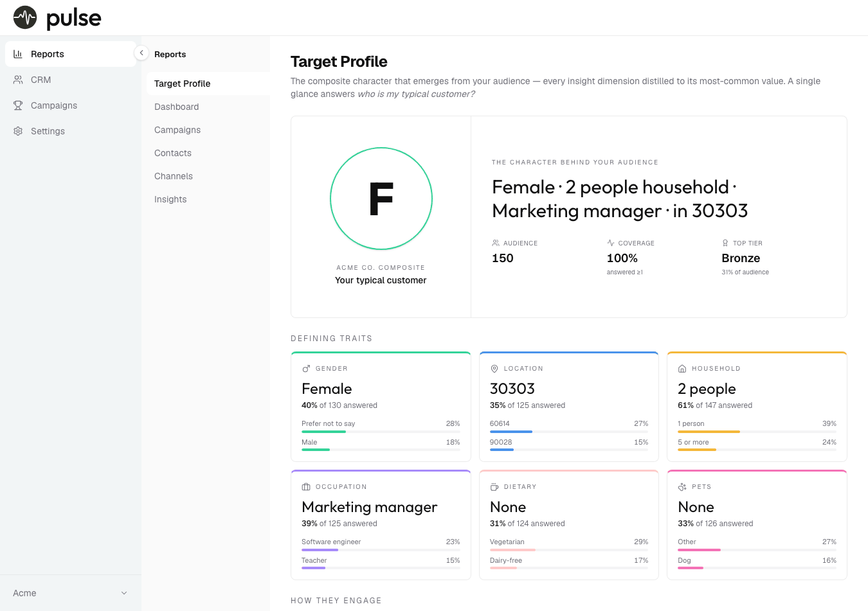Click the composite avatar circle with letter F

tap(381, 199)
